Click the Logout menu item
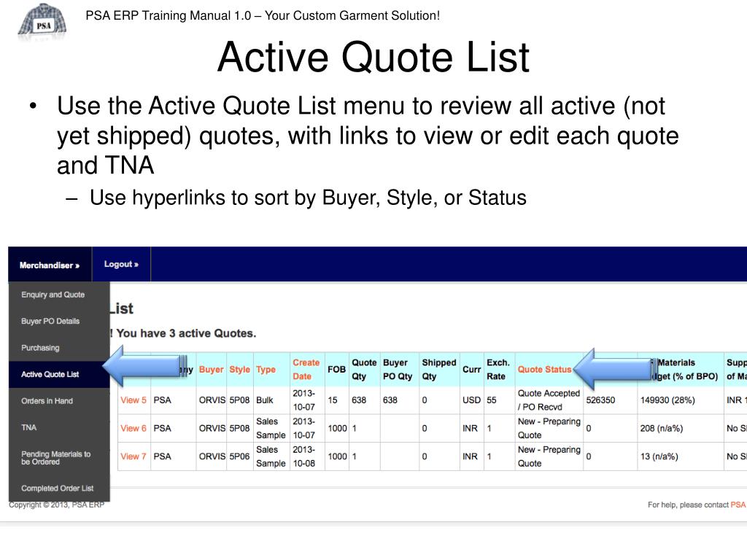 (x=121, y=264)
